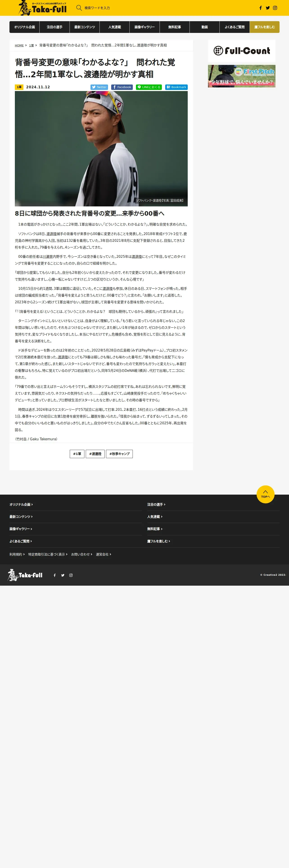This screenshot has width=289, height=868.
Task: Click the 1軍 breadcrumb link
Action: pos(31,46)
